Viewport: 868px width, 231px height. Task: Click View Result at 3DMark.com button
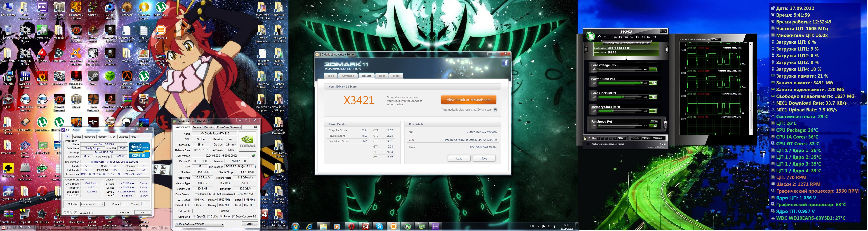(468, 100)
